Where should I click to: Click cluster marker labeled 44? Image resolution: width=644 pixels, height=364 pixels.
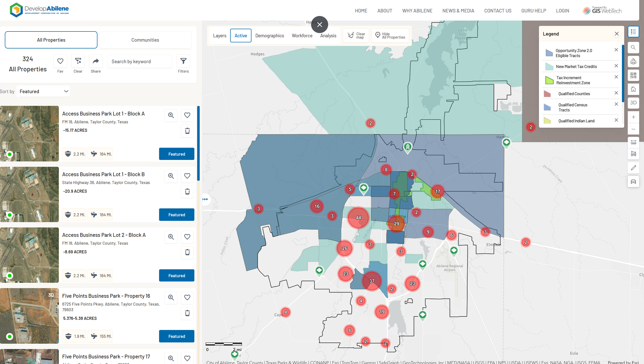tap(358, 218)
